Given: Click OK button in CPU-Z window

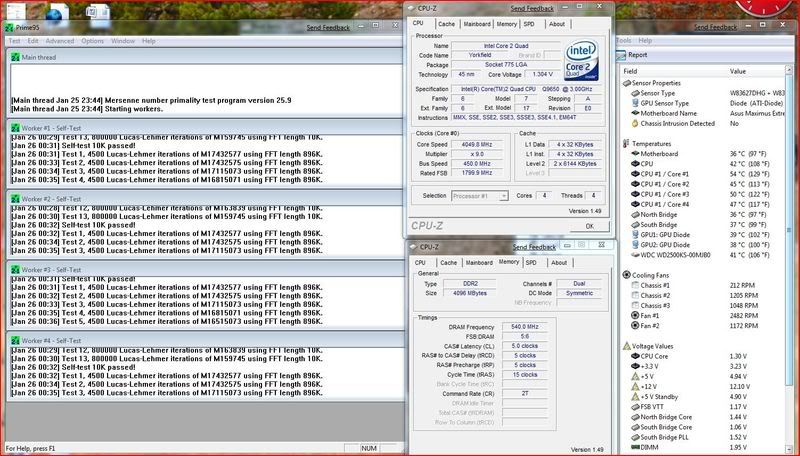Looking at the screenshot, I should coord(589,226).
